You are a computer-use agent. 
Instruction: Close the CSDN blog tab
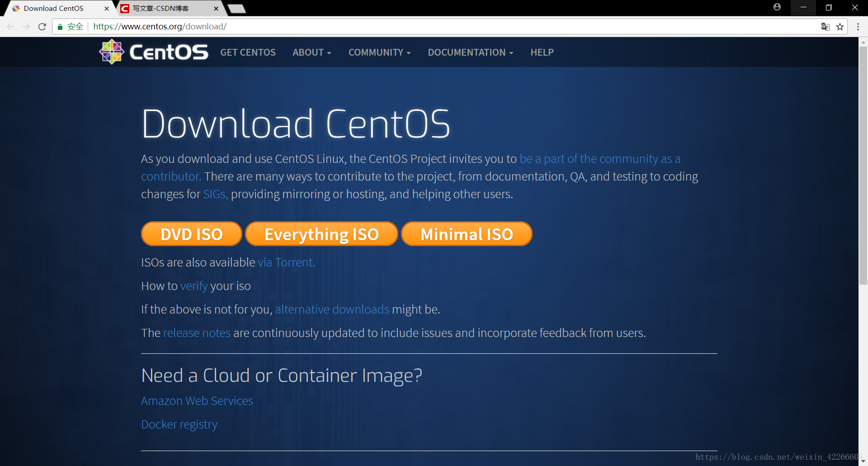pyautogui.click(x=216, y=9)
